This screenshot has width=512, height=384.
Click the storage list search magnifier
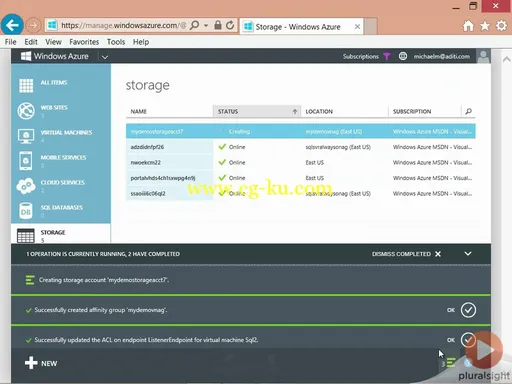468,111
